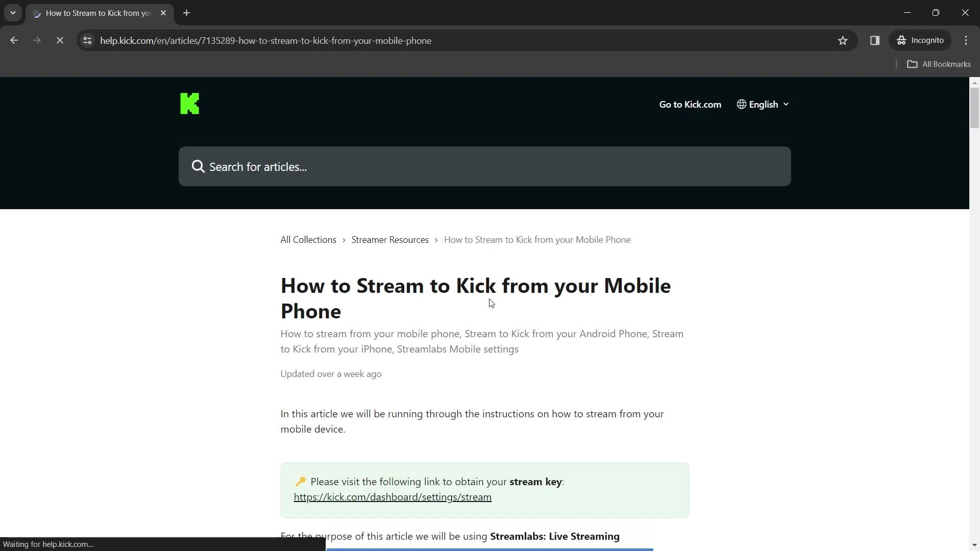Open the All Collections breadcrumb
980x551 pixels.
click(308, 240)
